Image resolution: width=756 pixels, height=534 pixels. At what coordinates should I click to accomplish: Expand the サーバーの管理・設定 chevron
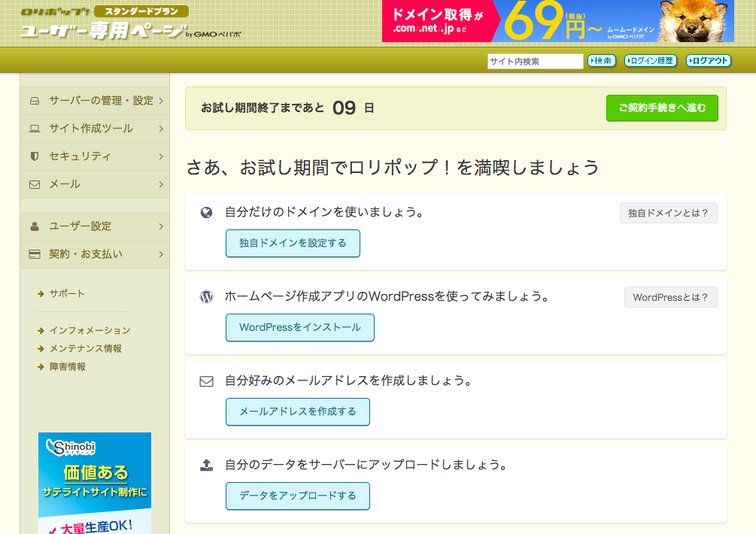pyautogui.click(x=161, y=101)
